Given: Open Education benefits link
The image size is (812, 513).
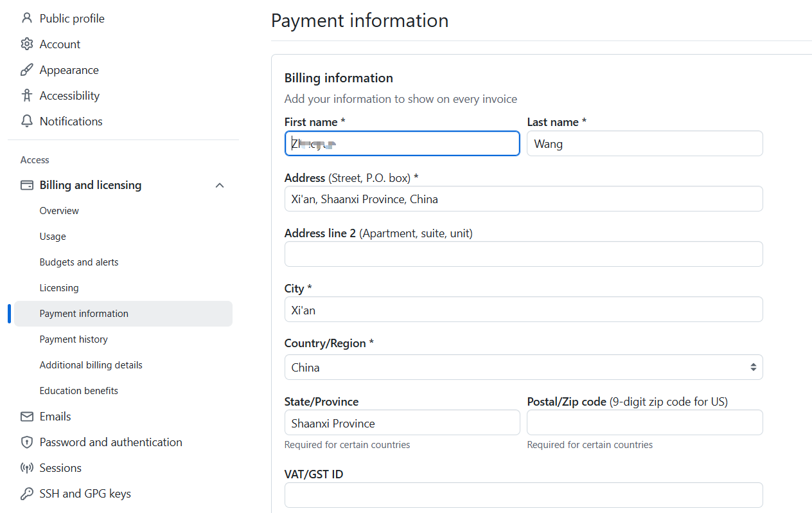Looking at the screenshot, I should (x=78, y=391).
